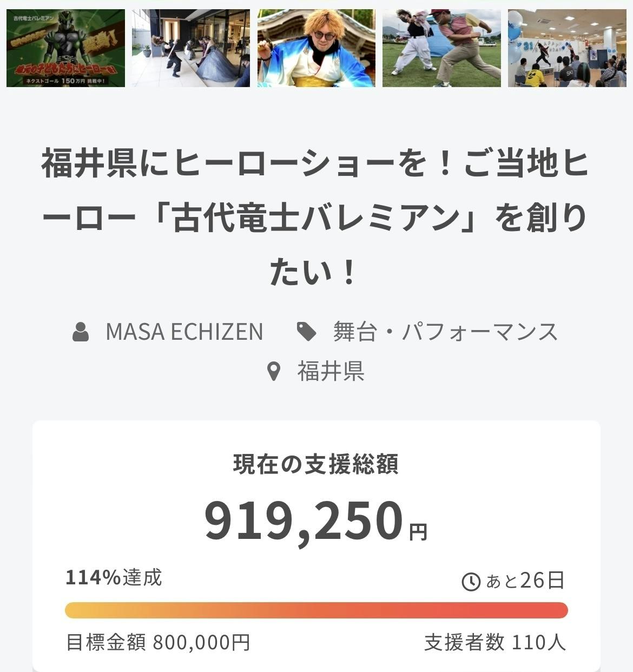Open the thumbnail of two people posing on grass

(x=441, y=48)
